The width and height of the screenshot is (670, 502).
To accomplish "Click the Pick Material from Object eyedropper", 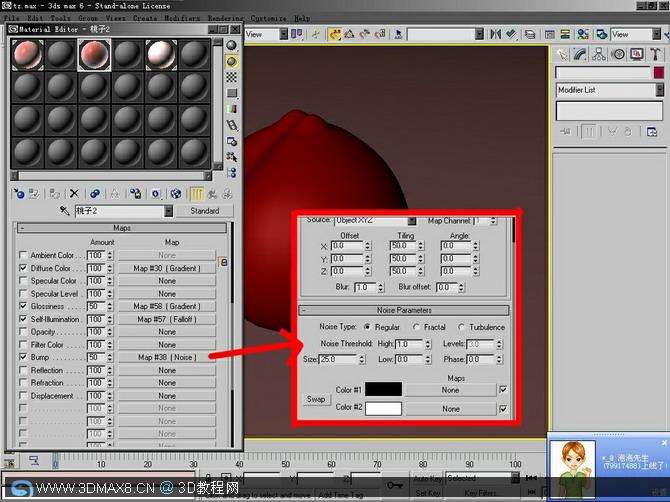I will coord(64,211).
